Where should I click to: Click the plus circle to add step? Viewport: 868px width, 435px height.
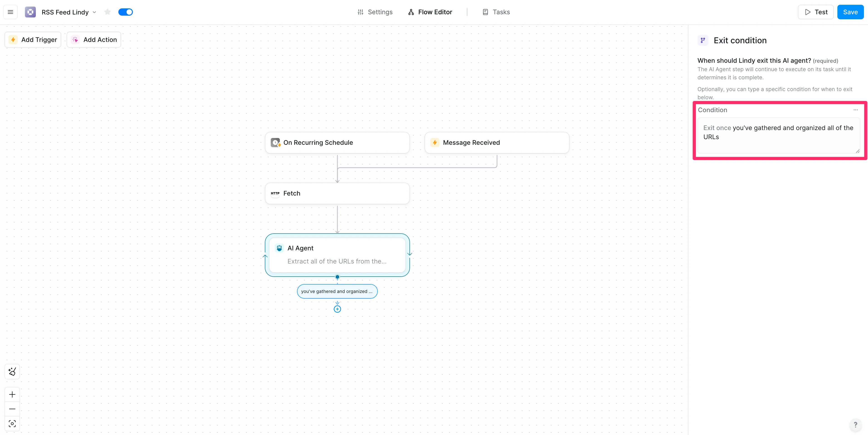337,309
